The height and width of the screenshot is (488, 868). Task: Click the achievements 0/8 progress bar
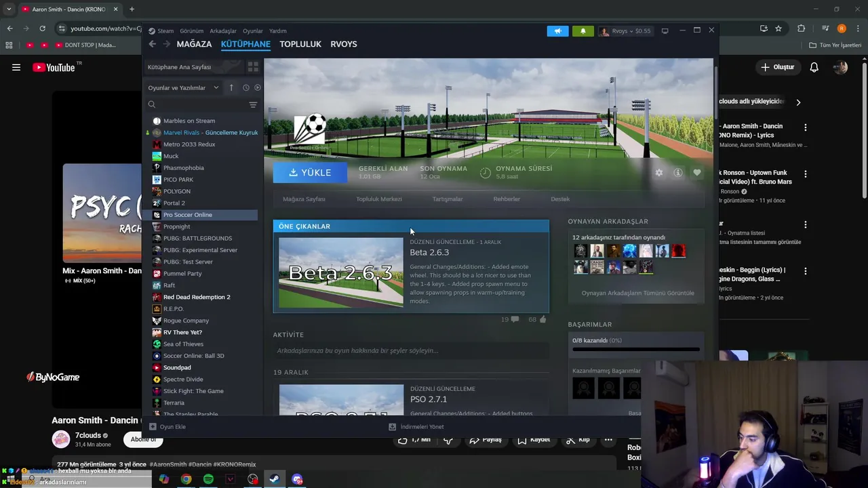636,350
